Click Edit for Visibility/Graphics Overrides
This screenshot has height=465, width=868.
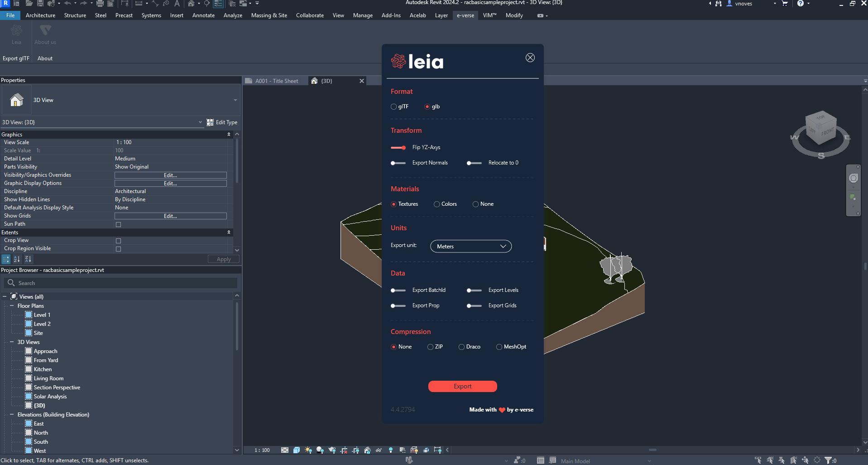click(x=171, y=175)
